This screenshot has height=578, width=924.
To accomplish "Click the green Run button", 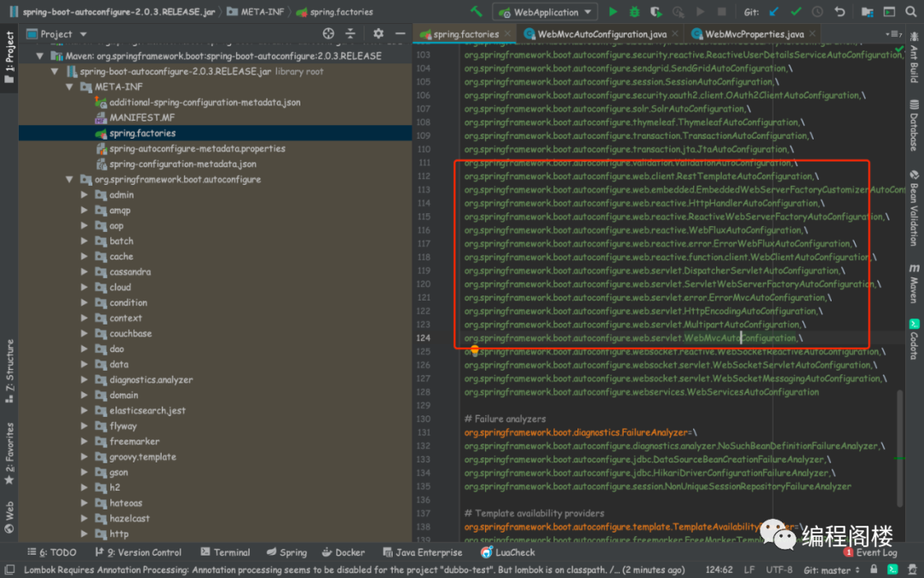I will click(x=613, y=12).
